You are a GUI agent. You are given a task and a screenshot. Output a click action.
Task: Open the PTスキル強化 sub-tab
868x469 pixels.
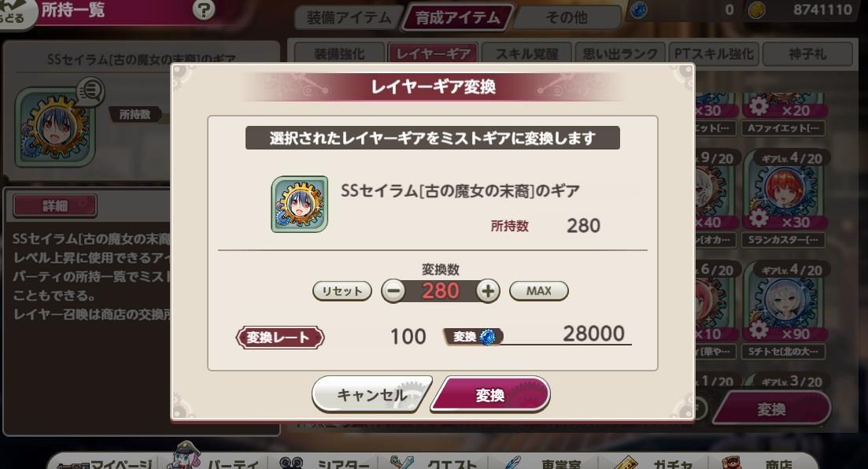[x=714, y=54]
